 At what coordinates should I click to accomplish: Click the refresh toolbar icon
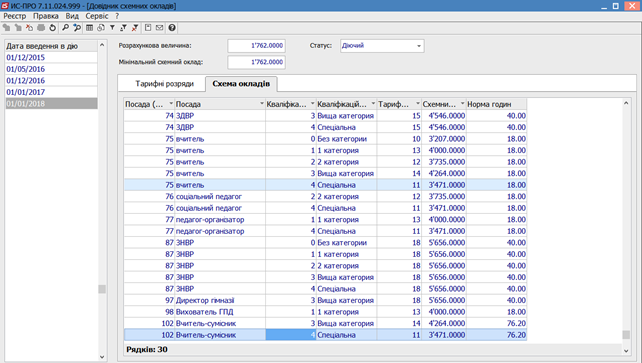[52, 28]
